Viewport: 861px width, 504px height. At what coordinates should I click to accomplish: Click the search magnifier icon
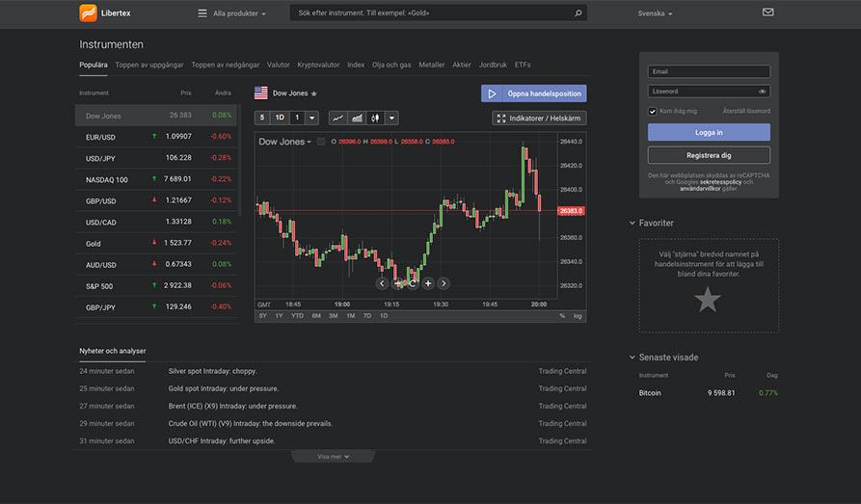click(x=578, y=13)
